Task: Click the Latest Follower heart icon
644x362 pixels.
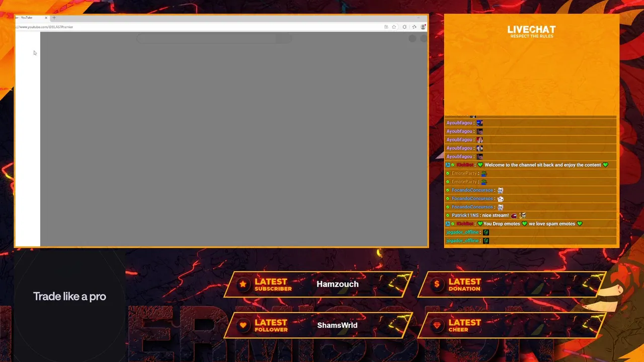Action: (243, 325)
